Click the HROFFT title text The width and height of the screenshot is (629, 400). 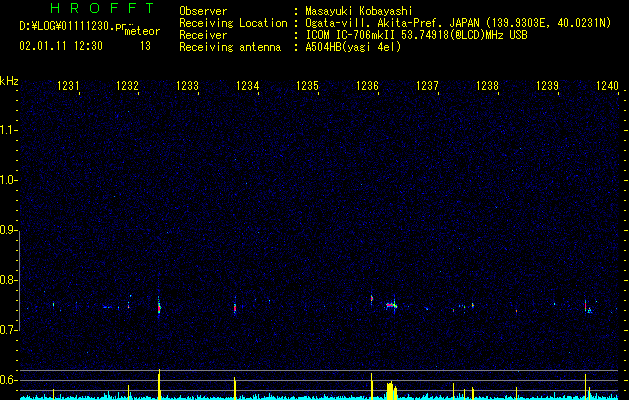103,8
